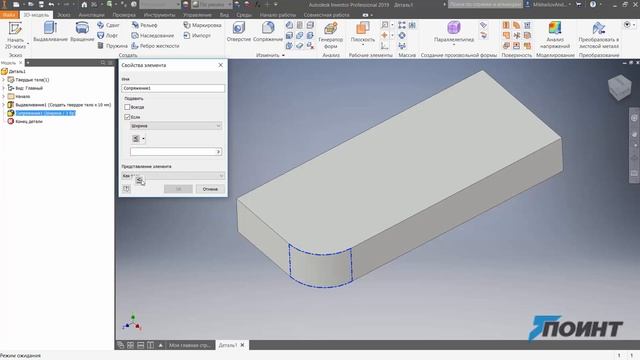Choose the Сдвиг sweep tool
Image resolution: width=640 pixels, height=360 pixels.
109,25
